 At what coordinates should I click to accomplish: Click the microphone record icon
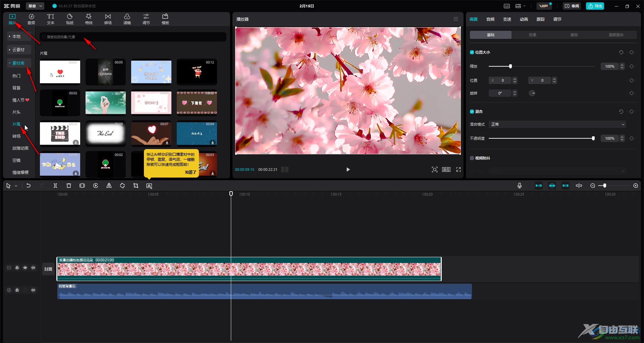[x=520, y=186]
